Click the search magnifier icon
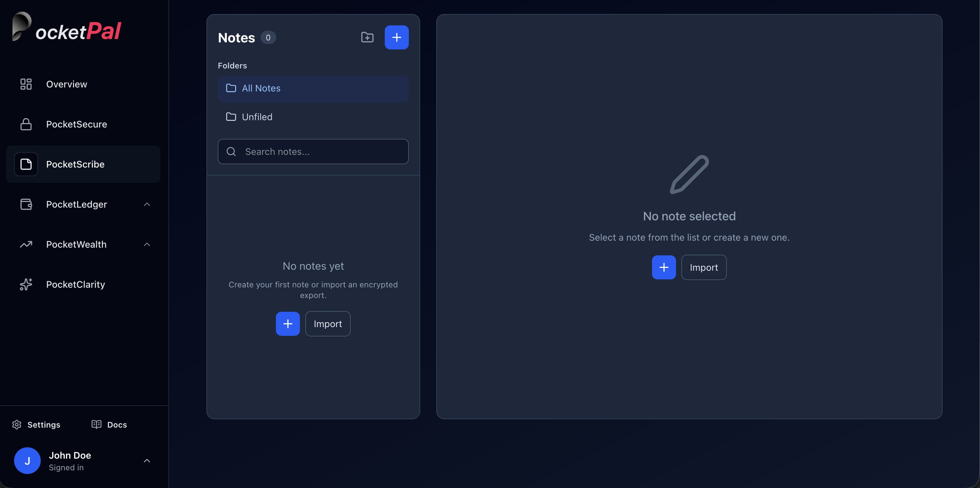This screenshot has width=980, height=488. 231,152
